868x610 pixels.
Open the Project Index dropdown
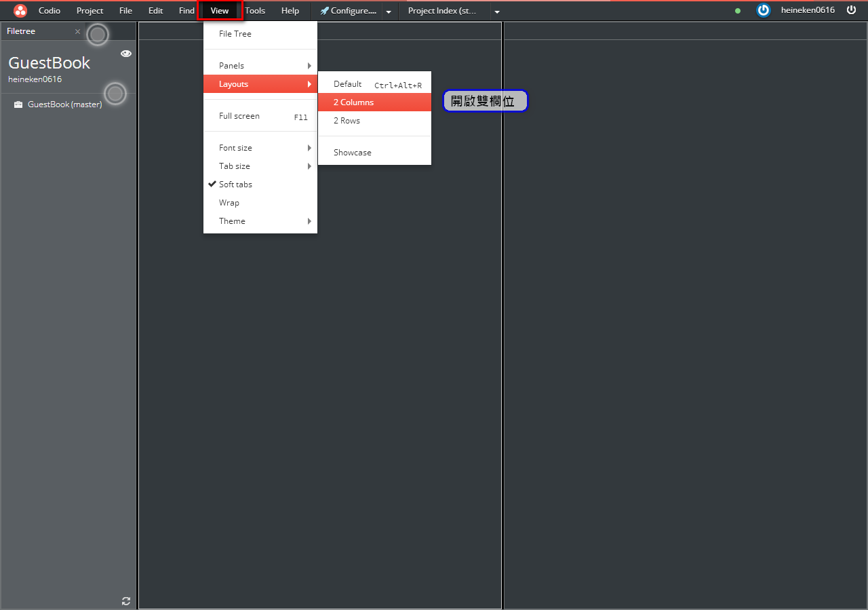497,11
